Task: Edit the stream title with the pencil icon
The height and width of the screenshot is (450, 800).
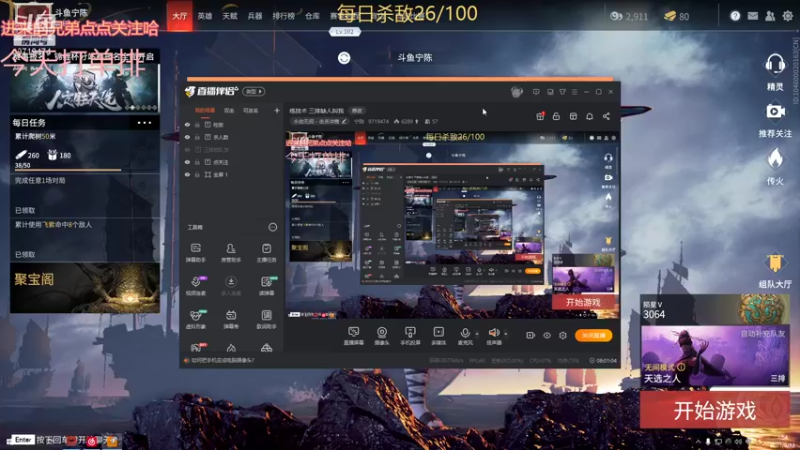Action: click(344, 121)
